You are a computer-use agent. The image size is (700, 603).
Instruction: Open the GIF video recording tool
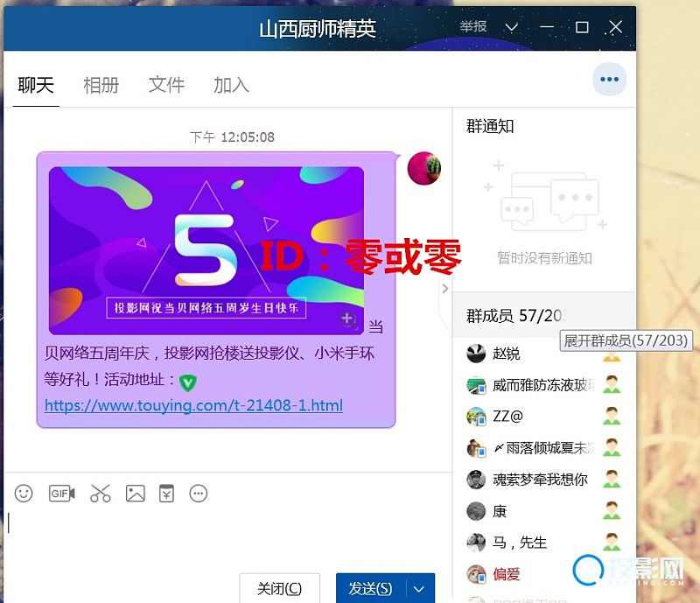61,494
